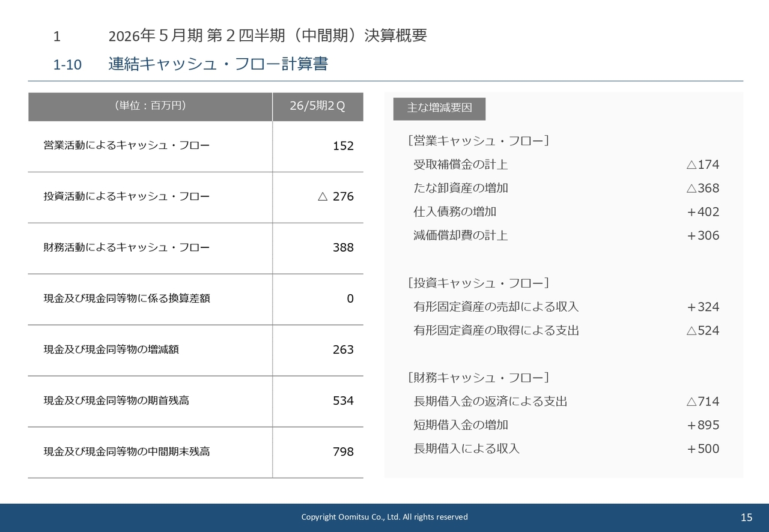Select the 現金及び現金同等物に係る換算差額 row label

pos(127,298)
